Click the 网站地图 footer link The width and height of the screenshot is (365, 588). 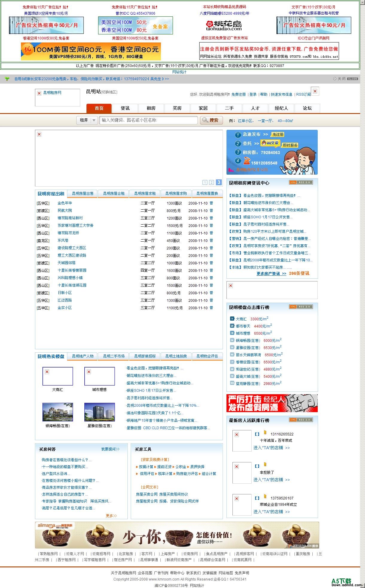226,573
